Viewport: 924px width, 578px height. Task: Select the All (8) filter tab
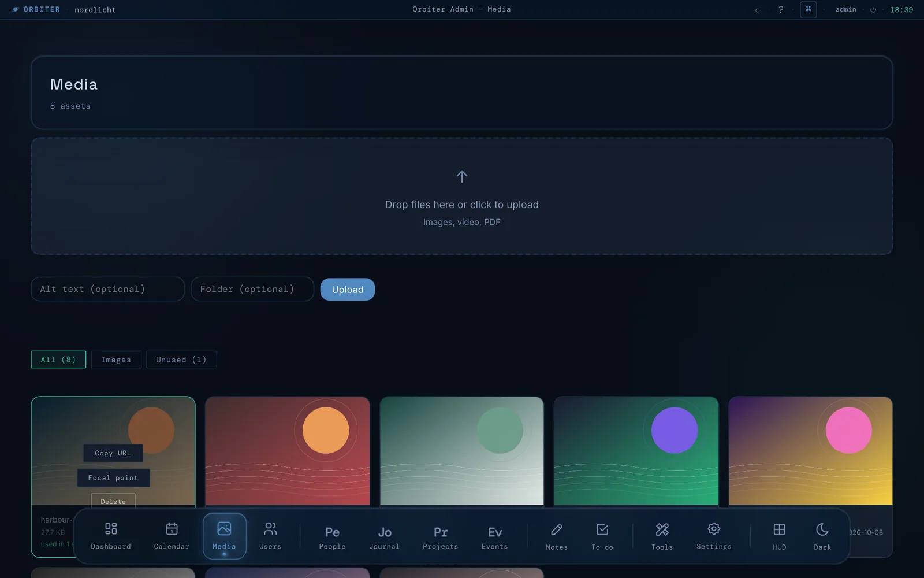point(58,360)
